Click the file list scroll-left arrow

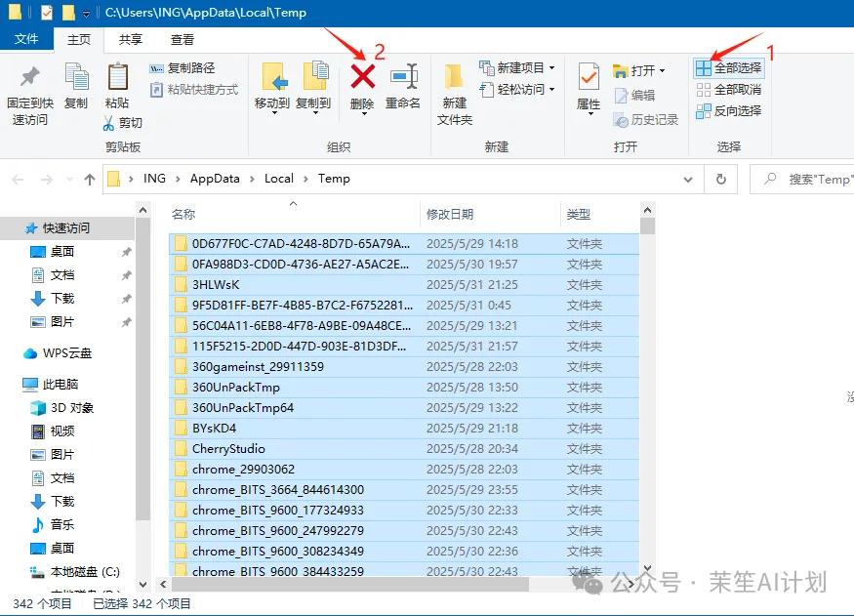tap(163, 584)
